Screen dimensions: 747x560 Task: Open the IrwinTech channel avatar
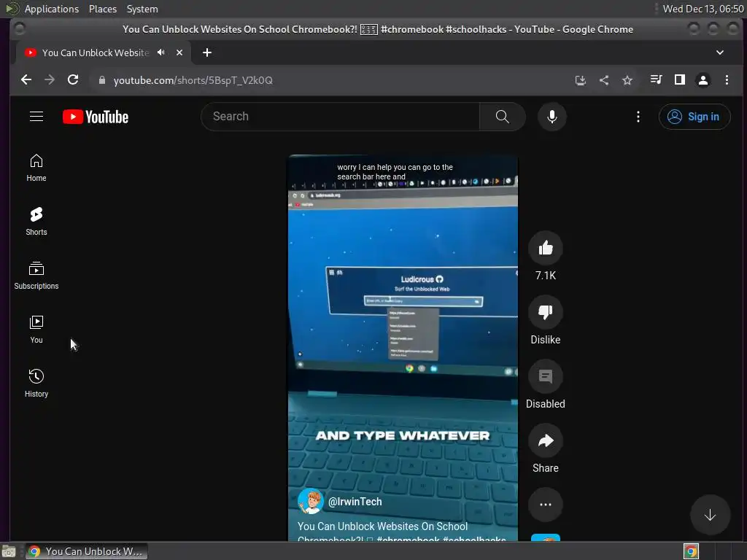pyautogui.click(x=310, y=502)
